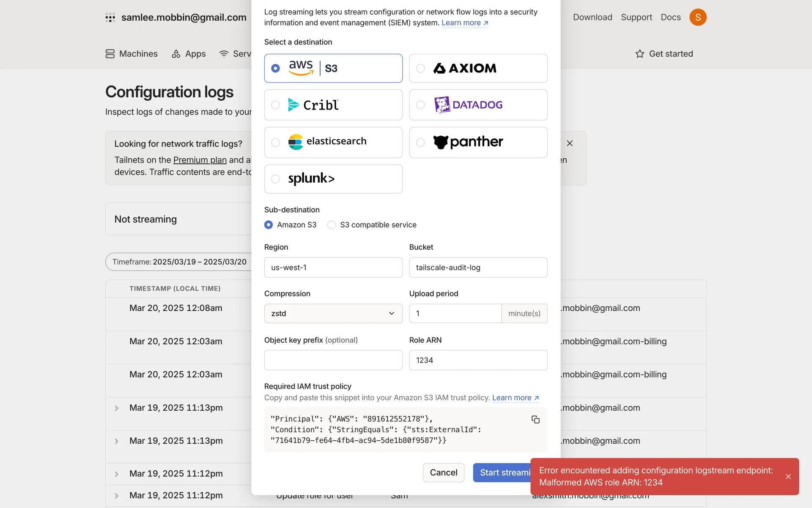Image resolution: width=812 pixels, height=508 pixels.
Task: Open the tailnet switcher dots icon
Action: tap(110, 17)
